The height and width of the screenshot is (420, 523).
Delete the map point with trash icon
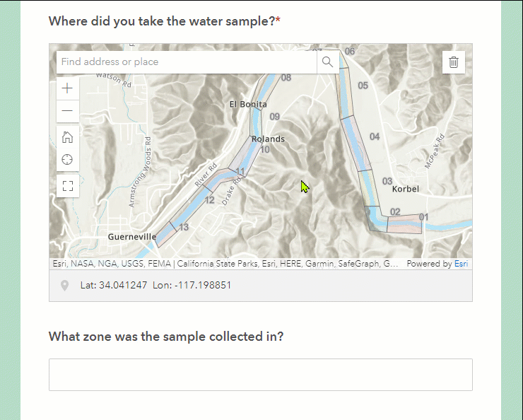pos(454,62)
